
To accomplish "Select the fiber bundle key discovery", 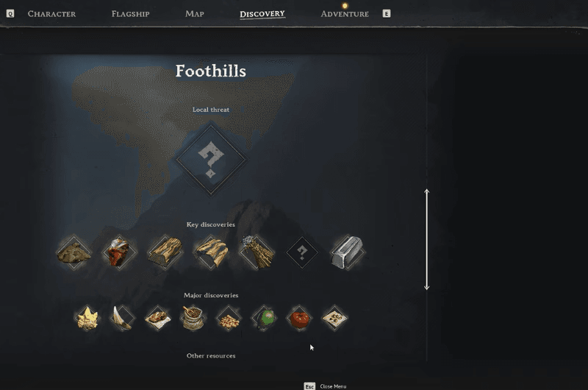I will [257, 252].
